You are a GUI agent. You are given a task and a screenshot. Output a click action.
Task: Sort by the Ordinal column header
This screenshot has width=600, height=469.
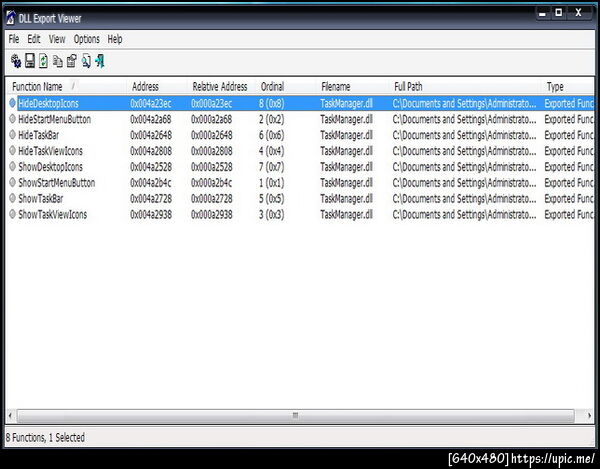click(285, 86)
